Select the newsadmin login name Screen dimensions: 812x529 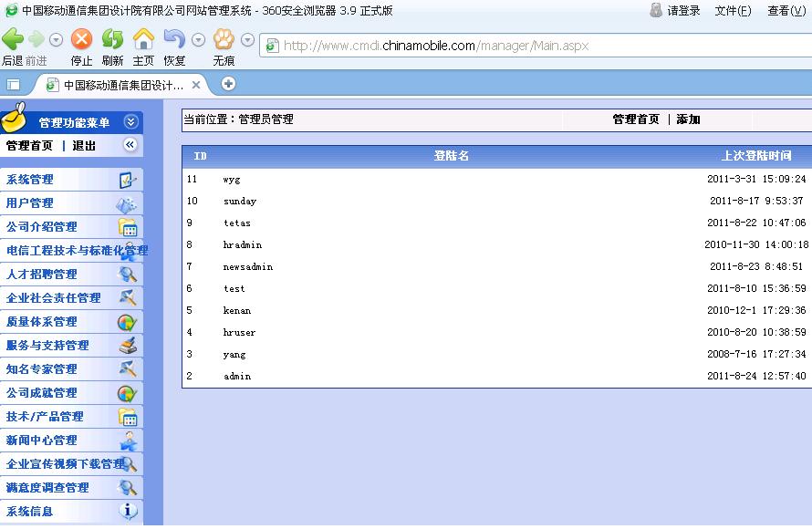click(x=247, y=266)
